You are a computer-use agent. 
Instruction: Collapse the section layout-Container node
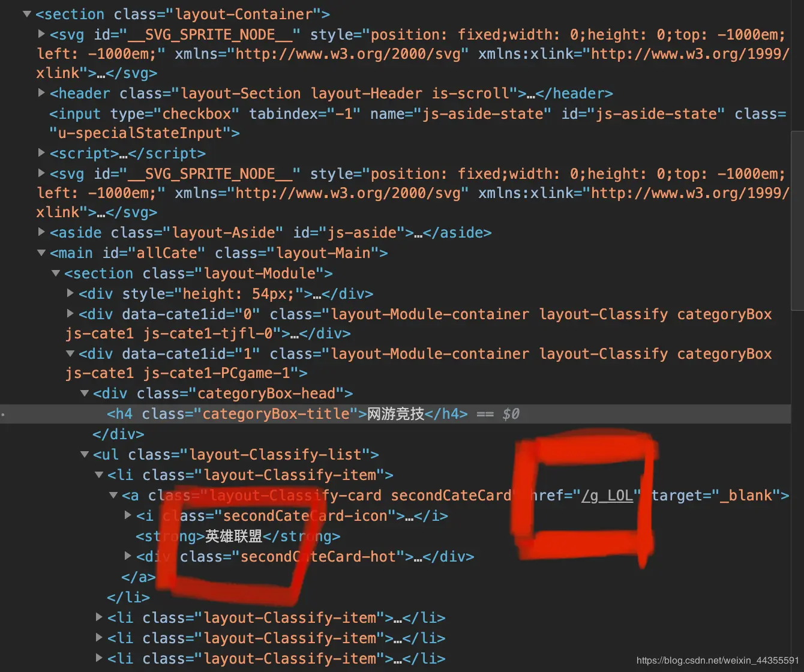[x=27, y=14]
